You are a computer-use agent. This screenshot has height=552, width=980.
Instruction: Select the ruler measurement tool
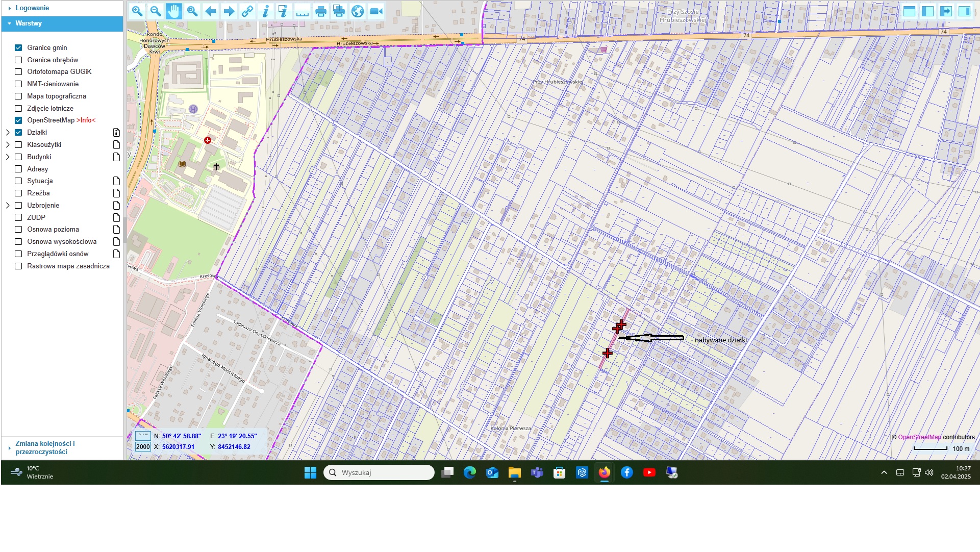(302, 11)
